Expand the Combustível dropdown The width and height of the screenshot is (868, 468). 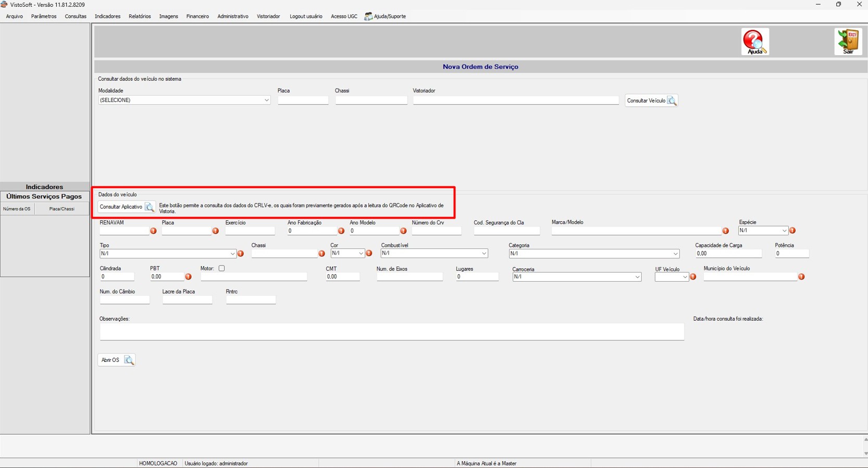434,254
